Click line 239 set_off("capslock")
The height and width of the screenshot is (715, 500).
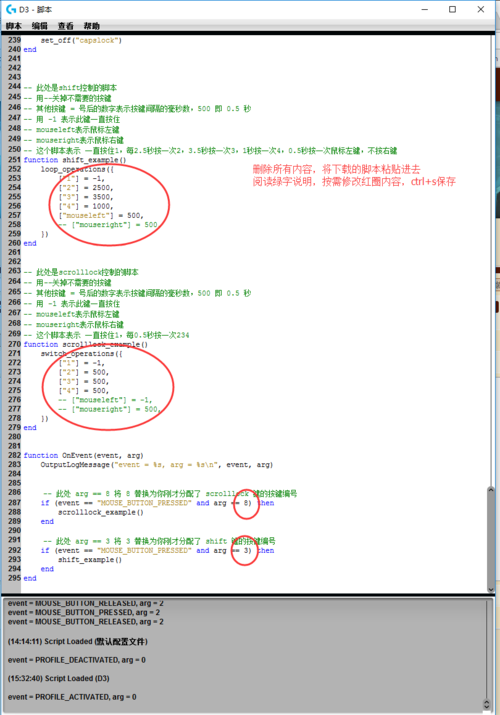(x=81, y=40)
